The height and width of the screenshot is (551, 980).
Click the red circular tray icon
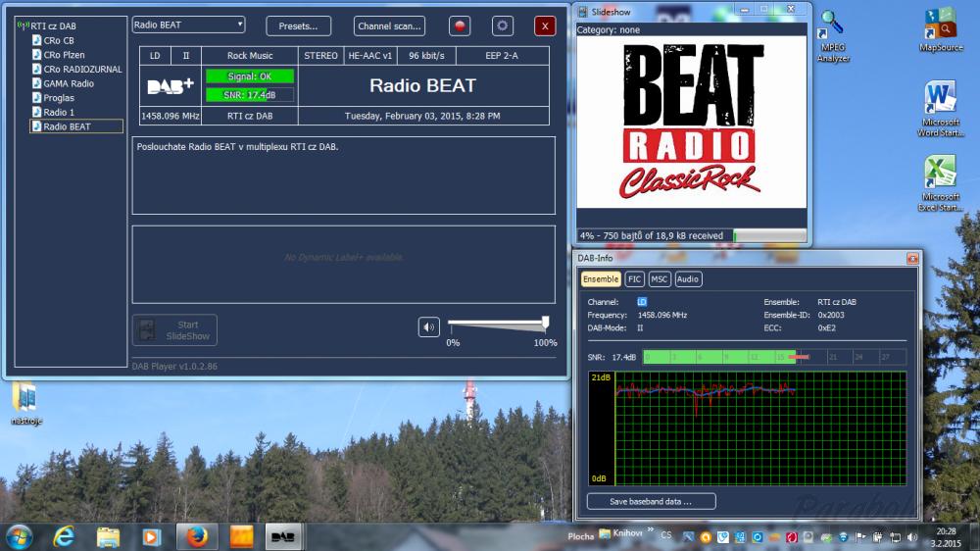(x=791, y=537)
